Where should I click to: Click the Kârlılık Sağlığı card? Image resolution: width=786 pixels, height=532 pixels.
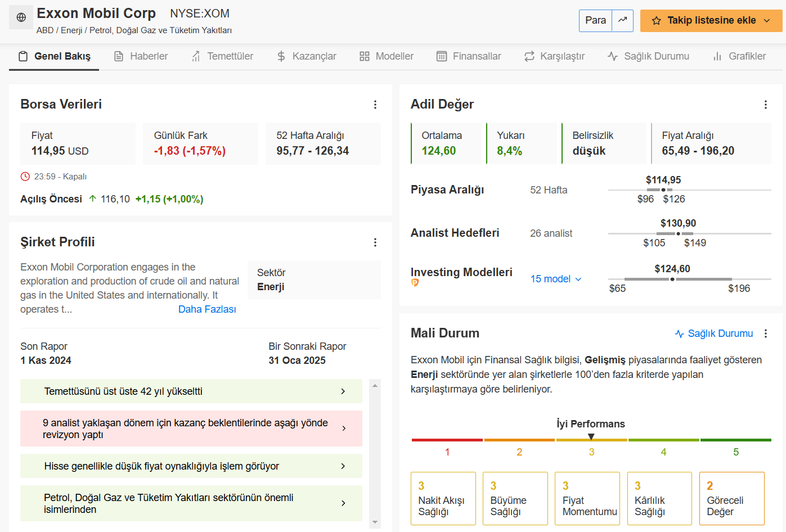tap(659, 498)
